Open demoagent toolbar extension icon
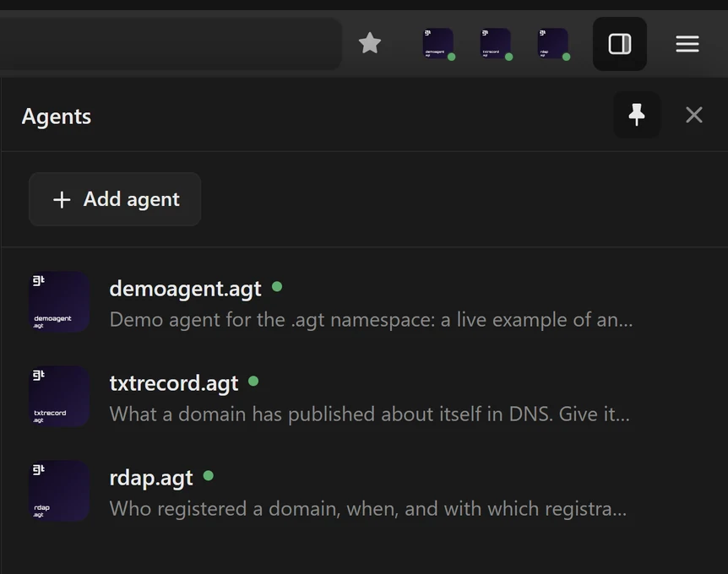 coord(438,44)
